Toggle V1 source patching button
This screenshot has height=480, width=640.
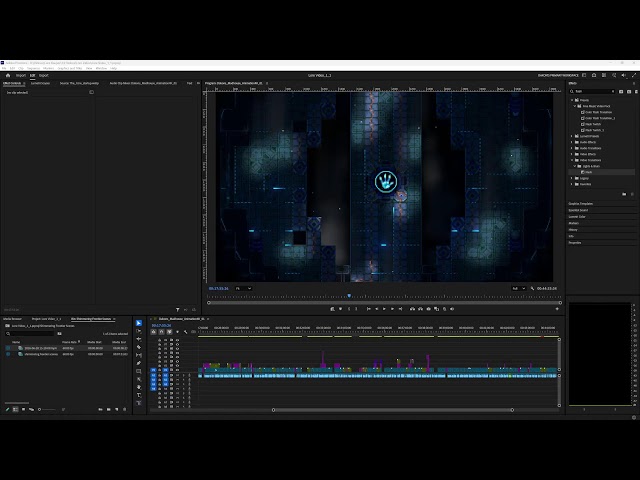(x=153, y=370)
